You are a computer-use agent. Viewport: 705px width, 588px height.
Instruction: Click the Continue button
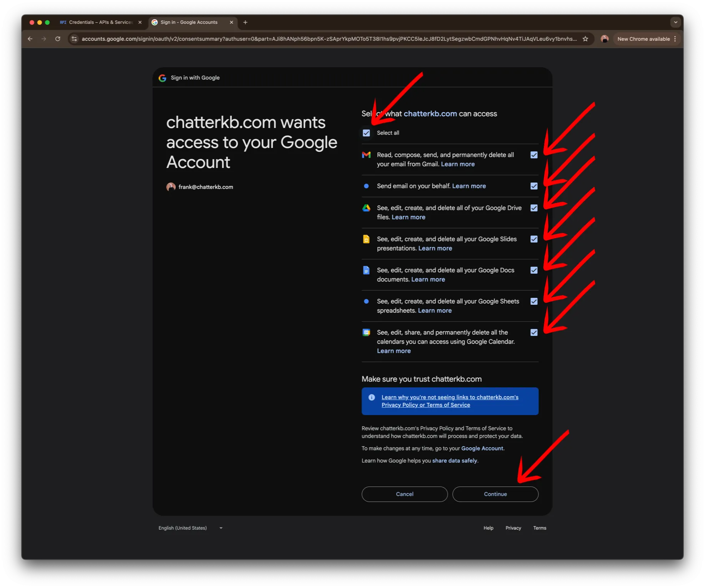pyautogui.click(x=495, y=494)
